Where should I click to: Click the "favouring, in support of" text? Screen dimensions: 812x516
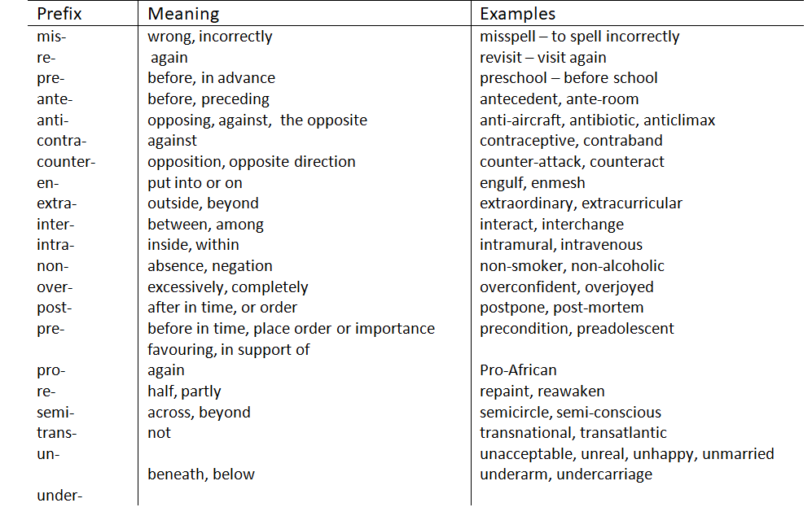click(x=229, y=350)
